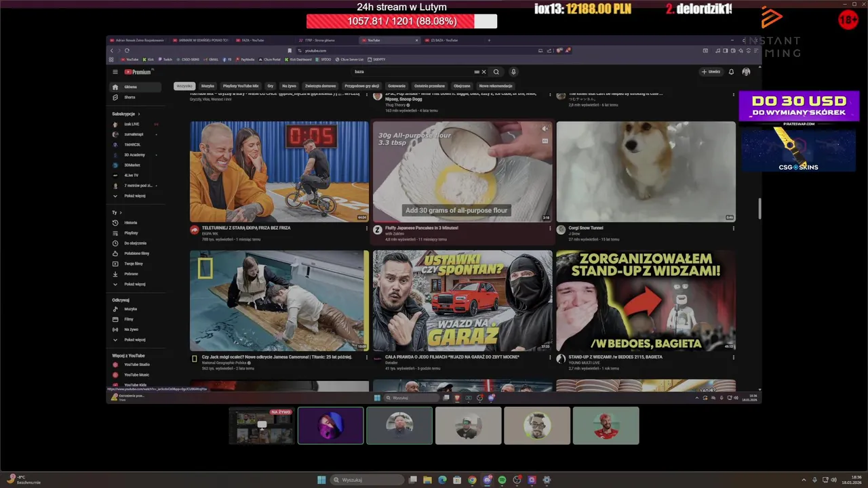This screenshot has width=868, height=488.
Task: Open the 4Live TV subscription
Action: coord(136,175)
